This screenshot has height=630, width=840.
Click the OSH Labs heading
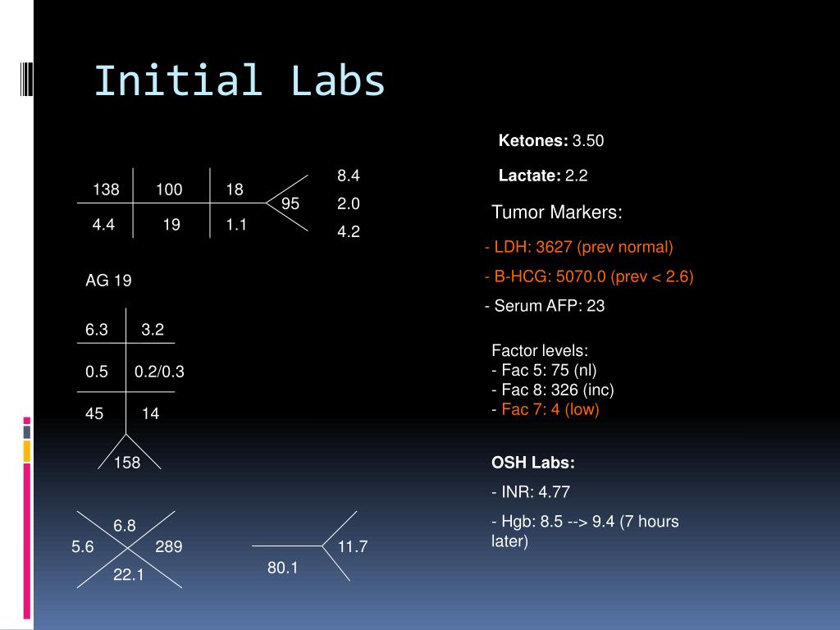coord(533,463)
